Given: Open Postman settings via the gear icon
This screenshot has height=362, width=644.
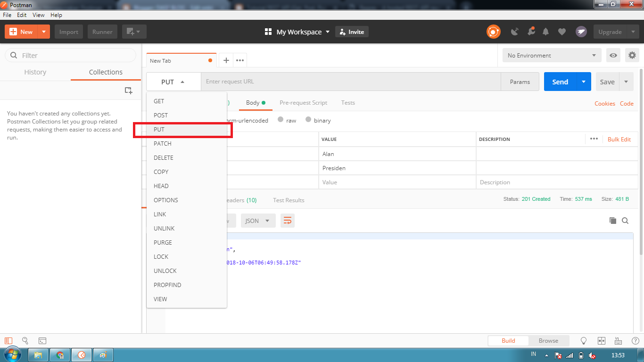Looking at the screenshot, I should point(632,55).
